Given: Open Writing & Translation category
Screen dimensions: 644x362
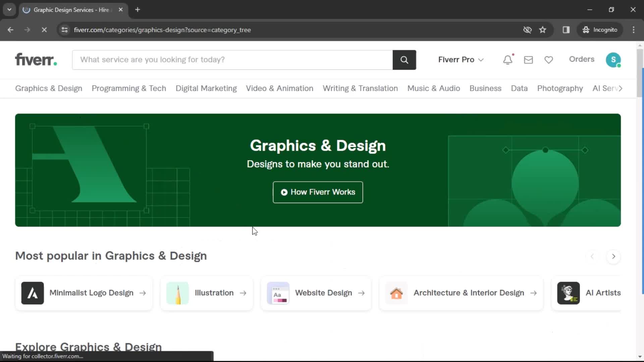Looking at the screenshot, I should 360,88.
